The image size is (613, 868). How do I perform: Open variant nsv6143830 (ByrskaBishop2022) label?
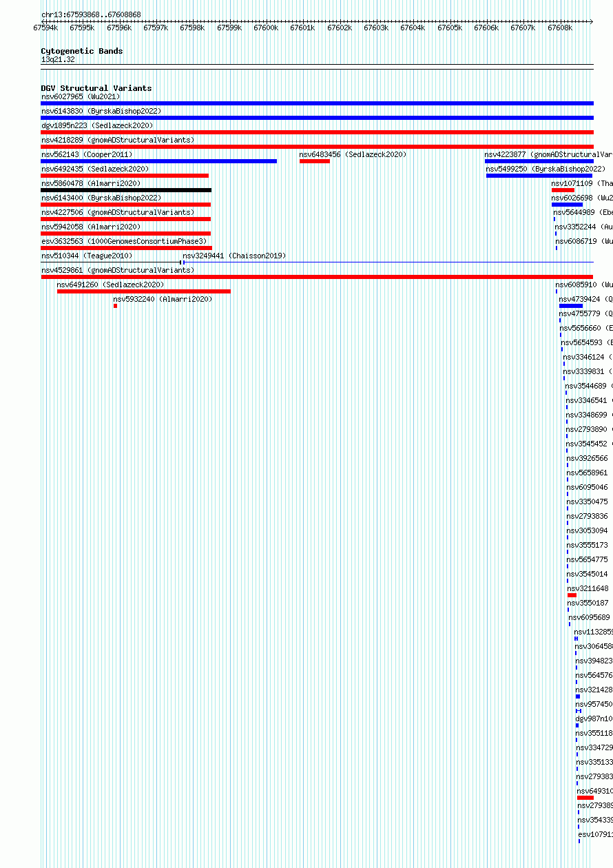(101, 111)
